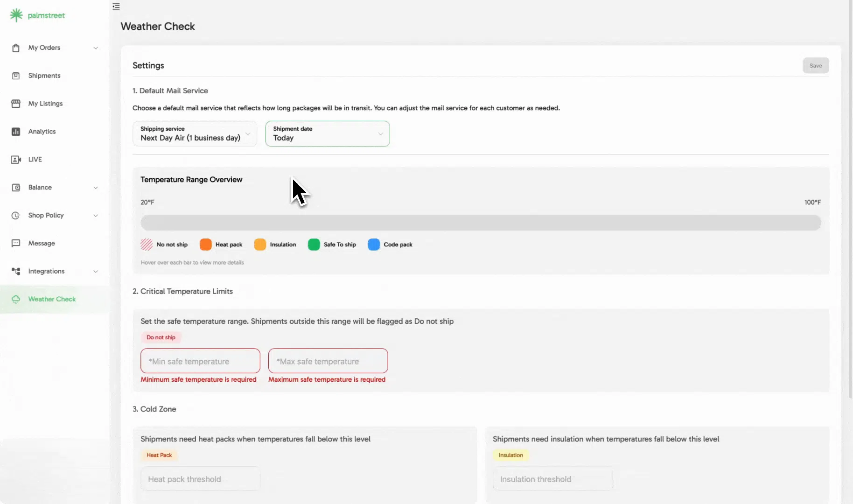Open My Listings storefront icon
Image resolution: width=853 pixels, height=504 pixels.
(x=16, y=104)
